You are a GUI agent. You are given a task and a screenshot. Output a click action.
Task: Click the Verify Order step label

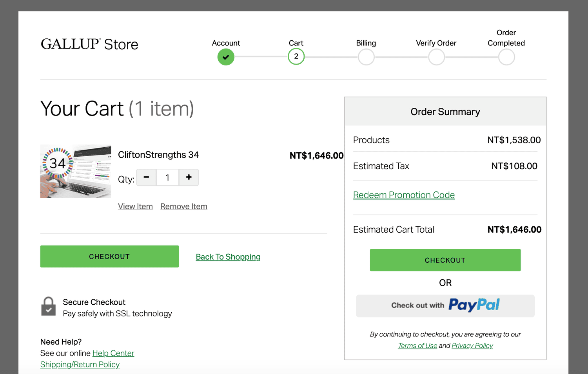coord(436,43)
